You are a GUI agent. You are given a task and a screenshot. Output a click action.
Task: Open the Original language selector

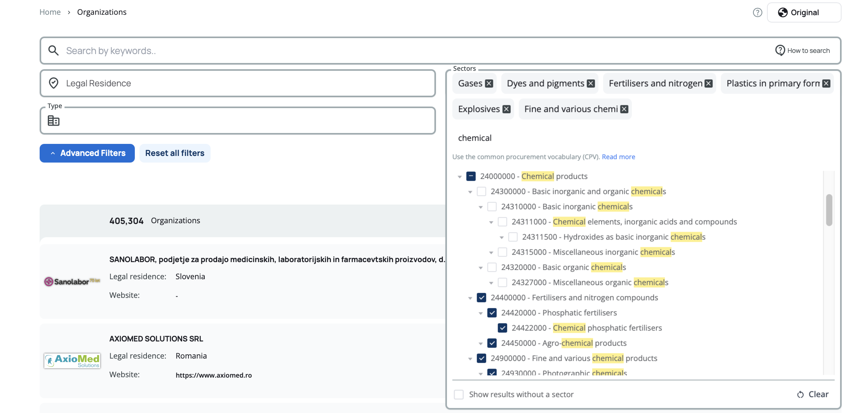[804, 12]
